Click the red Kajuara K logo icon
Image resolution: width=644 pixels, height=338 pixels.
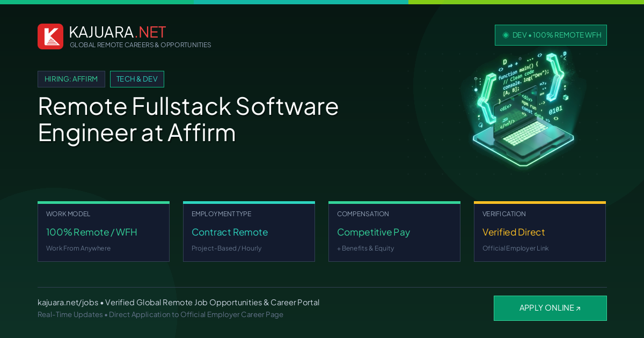(x=50, y=36)
